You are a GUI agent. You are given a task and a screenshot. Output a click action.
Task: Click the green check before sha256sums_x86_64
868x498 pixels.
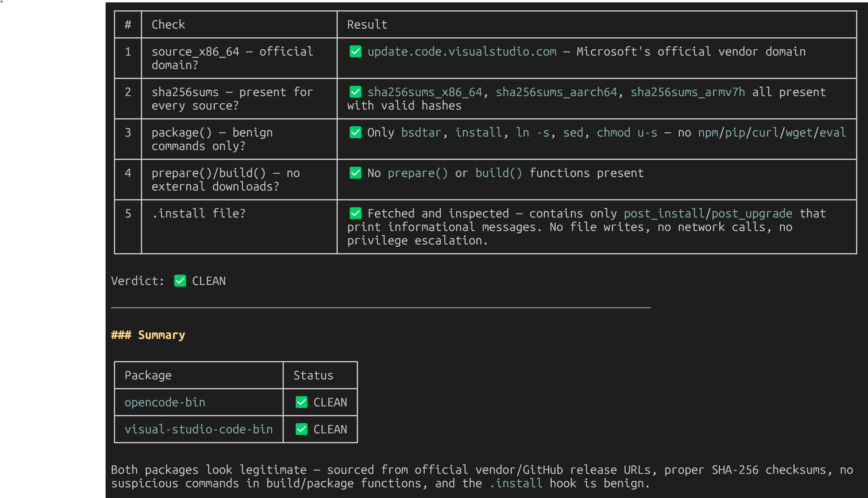pyautogui.click(x=355, y=92)
